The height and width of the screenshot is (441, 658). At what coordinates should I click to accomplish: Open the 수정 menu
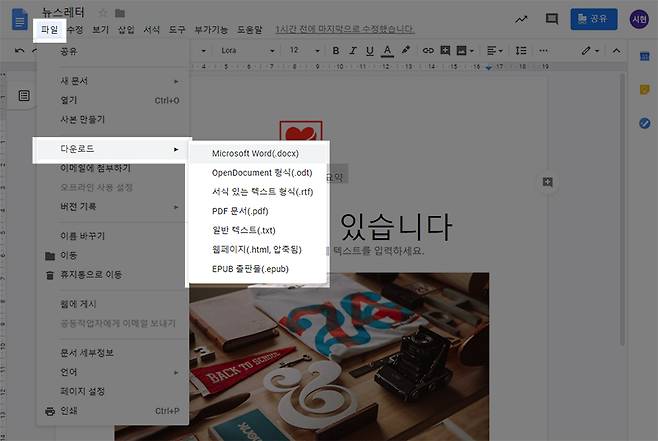(x=75, y=29)
